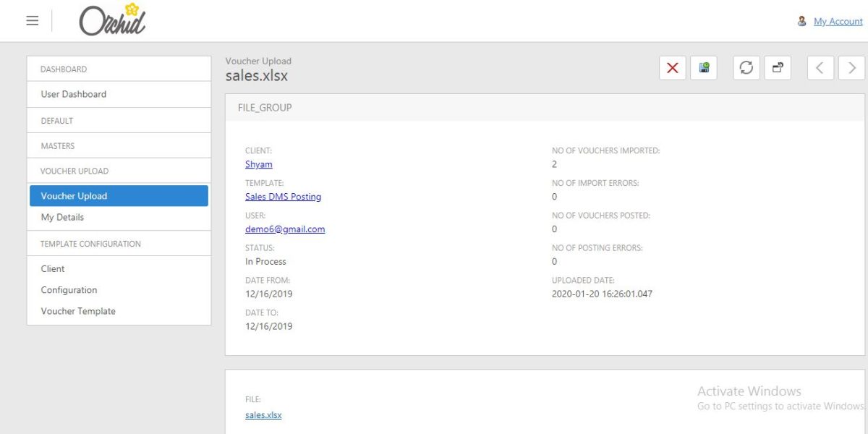This screenshot has height=434, width=868.
Task: Download the sales.xlsx file link
Action: [x=263, y=414]
